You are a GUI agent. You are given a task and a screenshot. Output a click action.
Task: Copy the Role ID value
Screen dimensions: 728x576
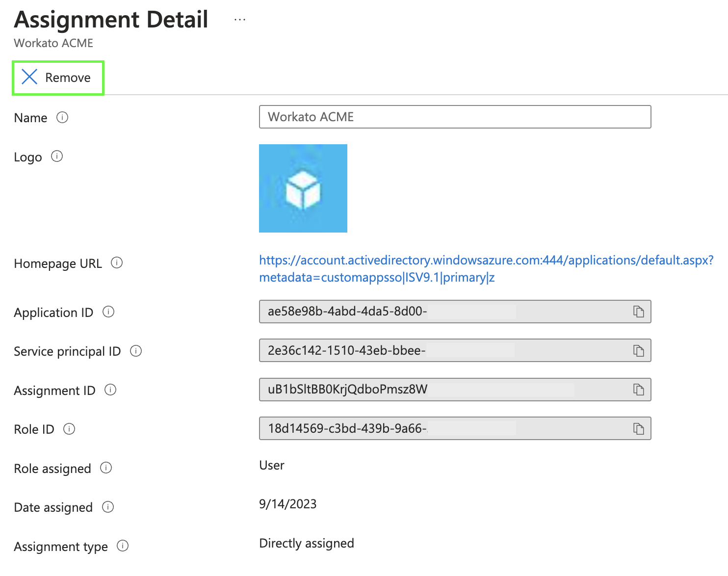tap(639, 428)
